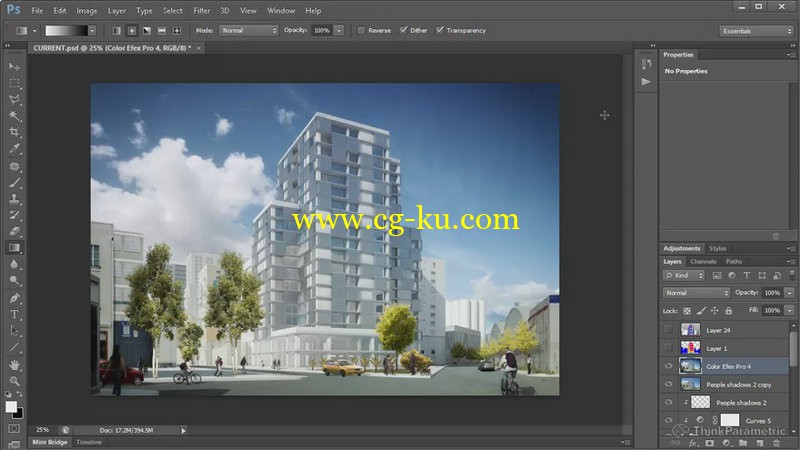Select the Pen tool
The image size is (800, 450).
coord(14,298)
